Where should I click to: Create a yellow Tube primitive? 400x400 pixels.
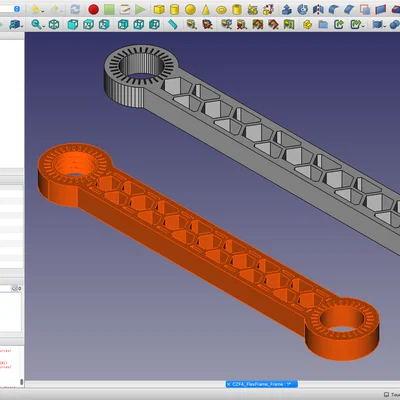click(237, 9)
